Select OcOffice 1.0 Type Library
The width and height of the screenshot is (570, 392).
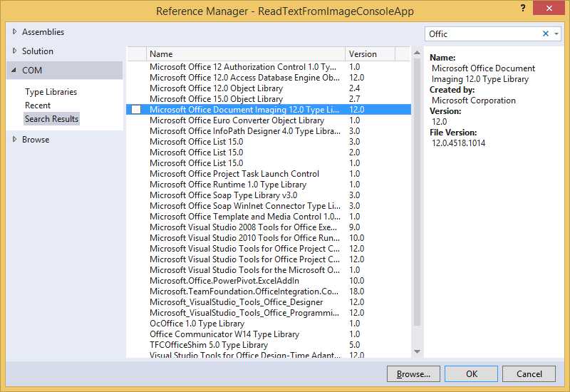click(x=269, y=324)
